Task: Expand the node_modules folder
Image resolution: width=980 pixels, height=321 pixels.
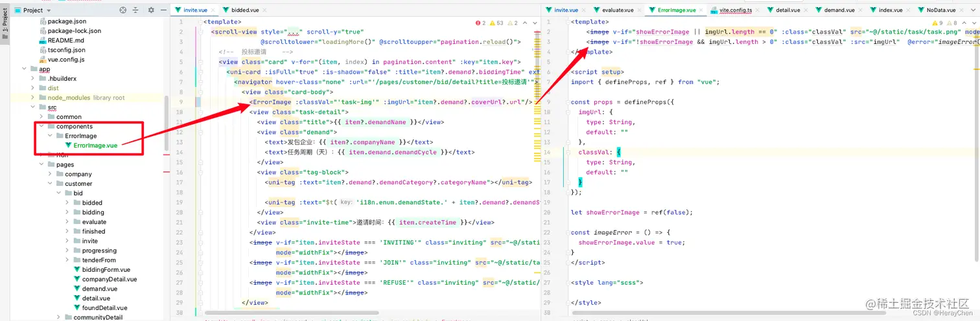Action: pos(33,98)
